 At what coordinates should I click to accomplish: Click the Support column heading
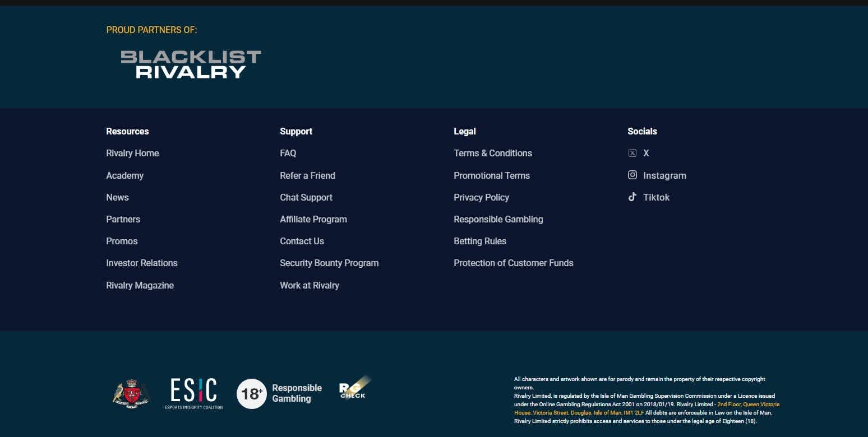click(296, 131)
